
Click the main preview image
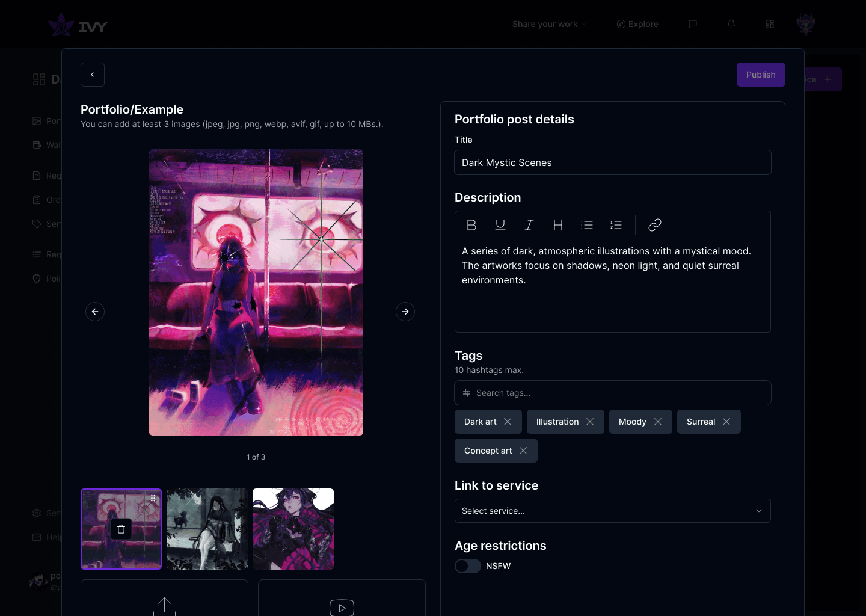pyautogui.click(x=256, y=292)
